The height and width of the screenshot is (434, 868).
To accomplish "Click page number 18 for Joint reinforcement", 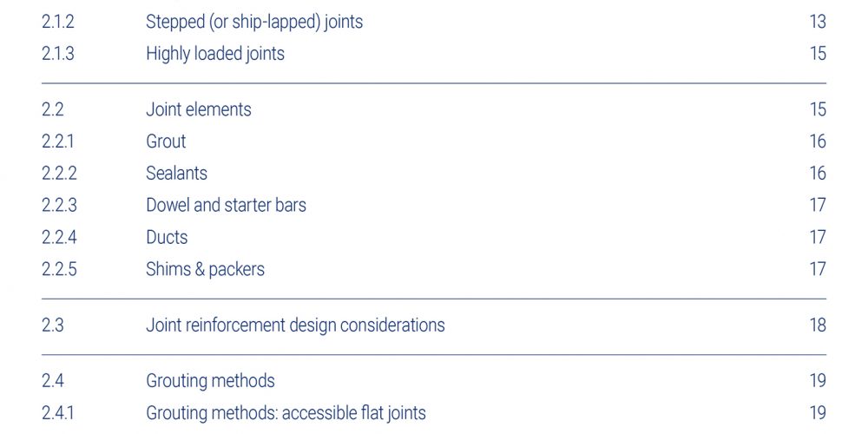I will (x=818, y=325).
